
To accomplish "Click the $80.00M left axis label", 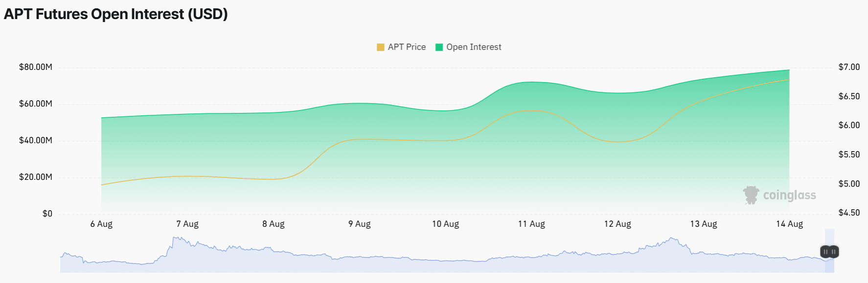I will coord(36,67).
